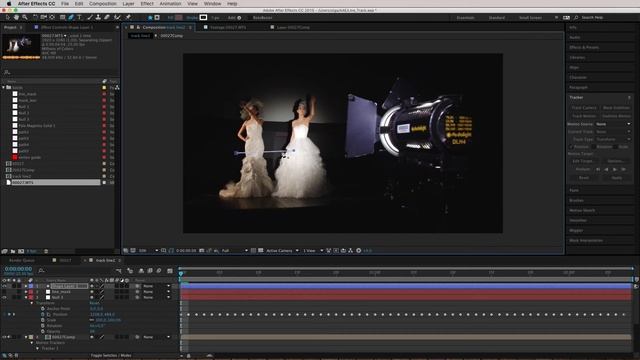This screenshot has width=640, height=360.
Task: Select the Hand tool
Action: [16, 18]
